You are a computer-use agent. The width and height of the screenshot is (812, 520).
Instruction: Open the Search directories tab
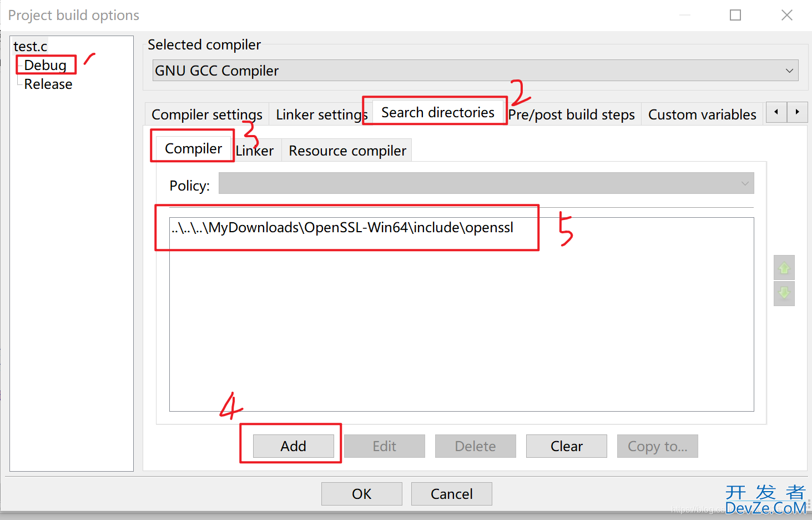click(x=438, y=112)
